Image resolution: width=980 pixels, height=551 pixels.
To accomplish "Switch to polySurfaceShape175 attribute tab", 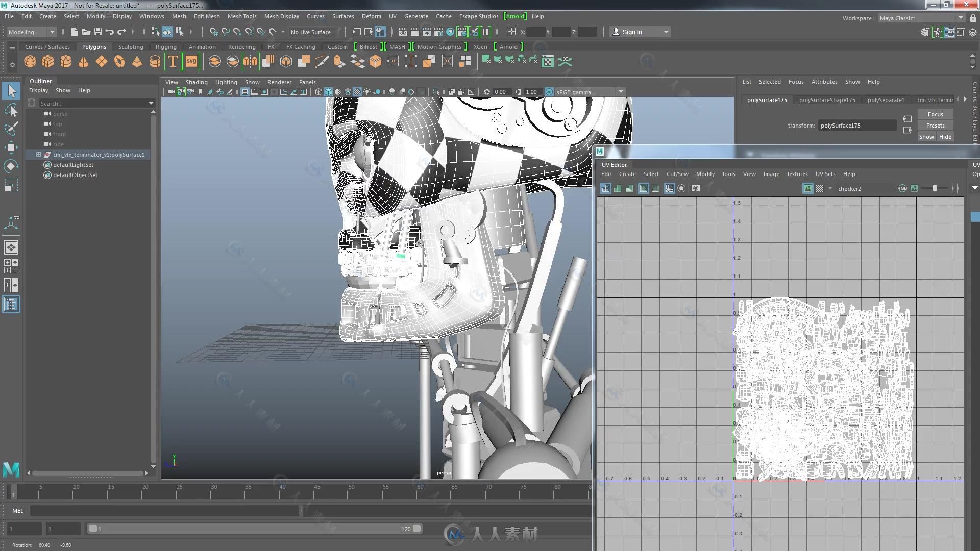I will pos(827,100).
